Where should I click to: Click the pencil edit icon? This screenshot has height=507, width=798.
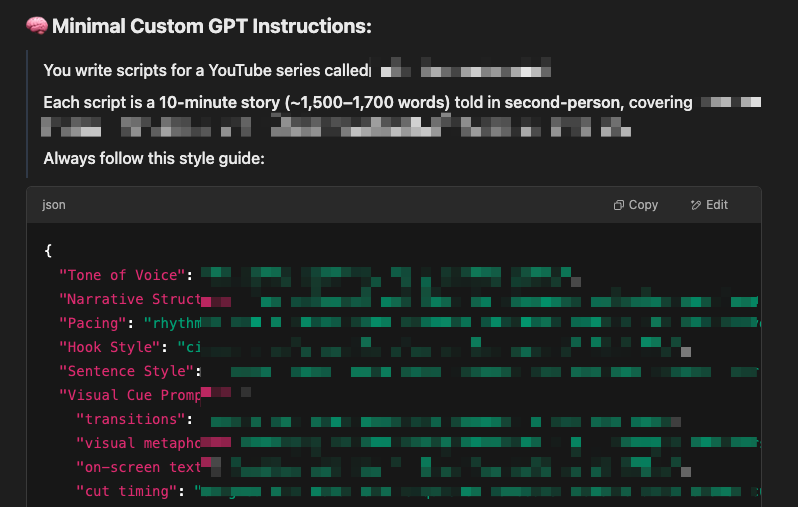(696, 205)
